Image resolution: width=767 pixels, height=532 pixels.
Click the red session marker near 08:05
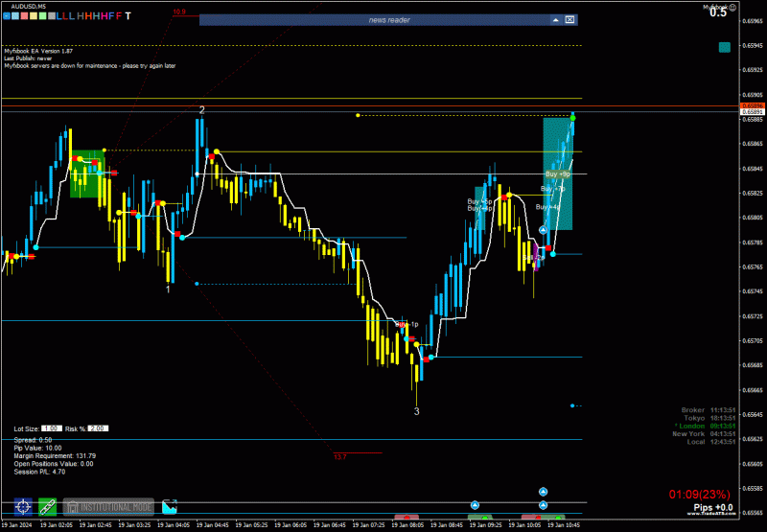[x=407, y=517]
